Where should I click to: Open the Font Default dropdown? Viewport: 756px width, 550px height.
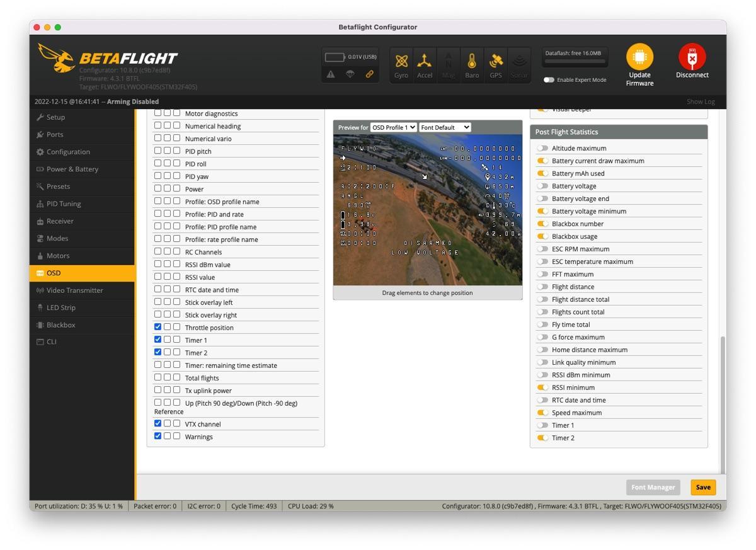pyautogui.click(x=445, y=127)
